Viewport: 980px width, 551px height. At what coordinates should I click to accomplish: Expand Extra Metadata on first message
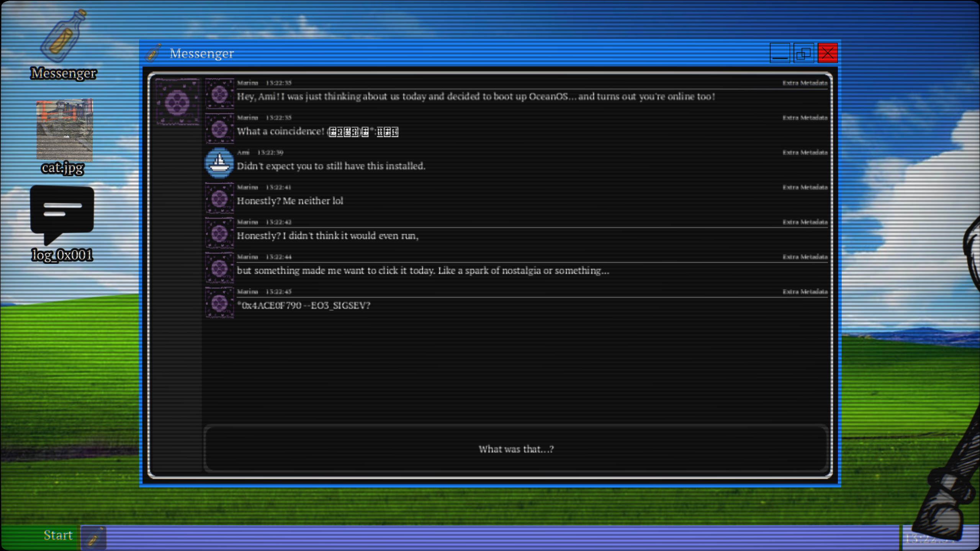(x=805, y=83)
